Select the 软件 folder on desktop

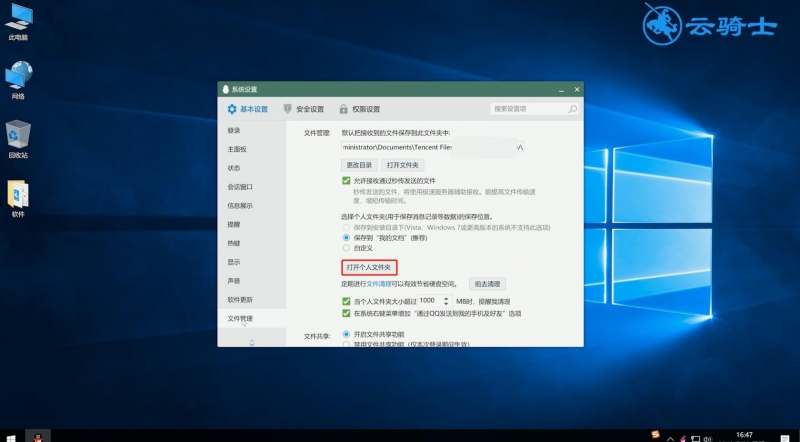[x=18, y=199]
